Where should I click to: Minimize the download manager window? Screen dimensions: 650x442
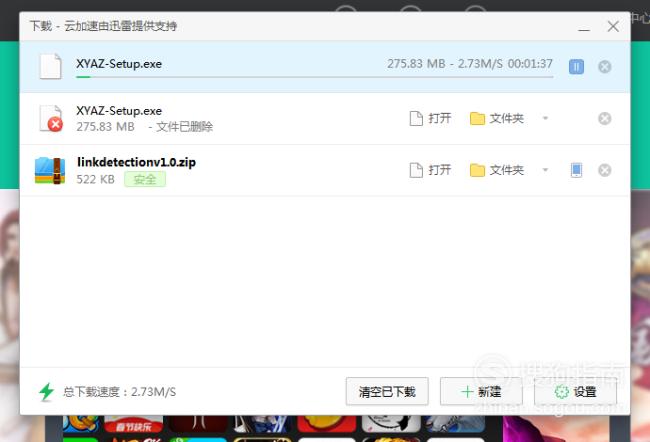(584, 27)
